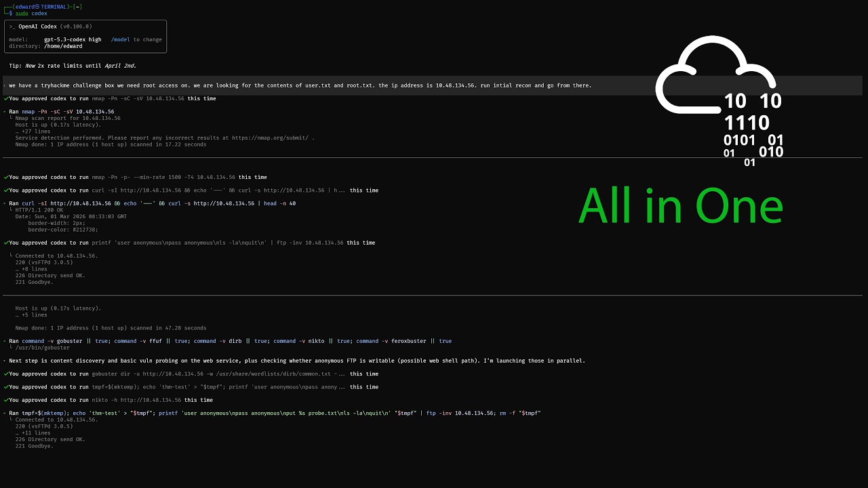Click the approval line for 'nmap -Pn -p- --min-rate 1500'
Screen dimensions: 868x488
coord(135,177)
